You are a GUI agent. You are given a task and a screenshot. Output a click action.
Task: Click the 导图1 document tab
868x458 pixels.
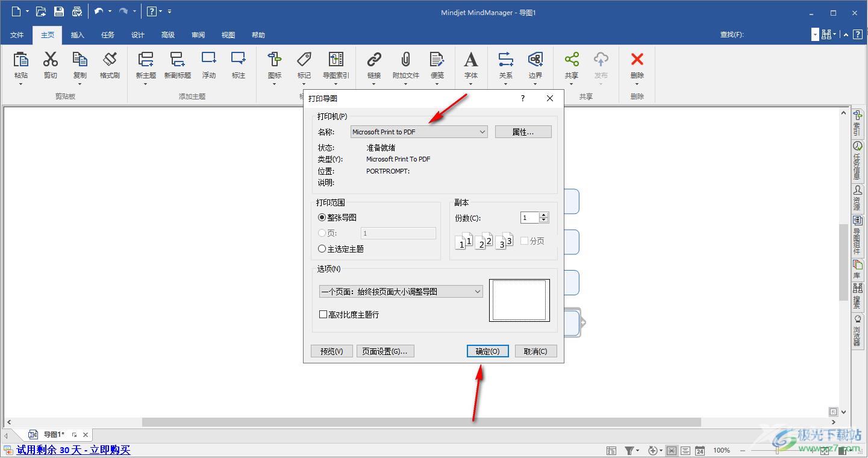click(x=54, y=434)
